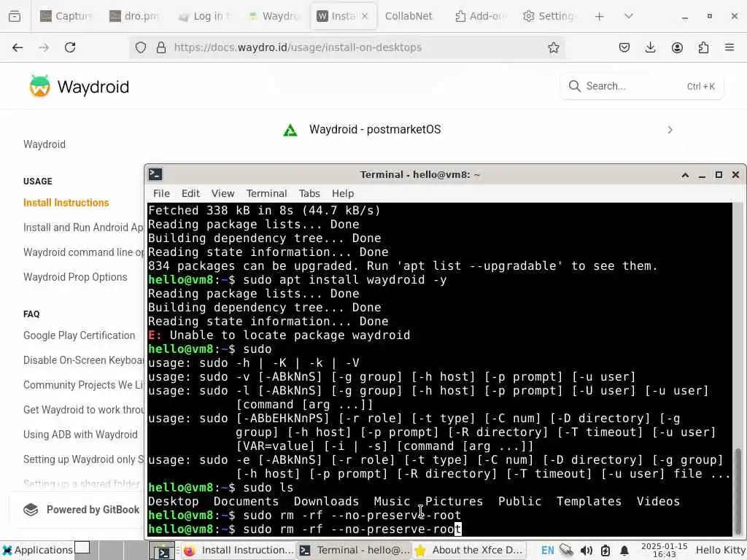Expand the list all tabs dropdown
Screen dimensions: 747x560
(628, 16)
